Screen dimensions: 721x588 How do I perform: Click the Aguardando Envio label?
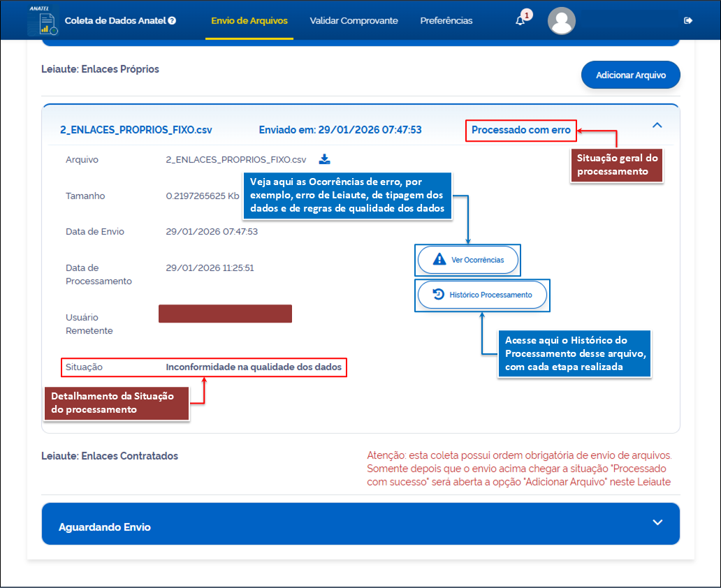pos(104,527)
